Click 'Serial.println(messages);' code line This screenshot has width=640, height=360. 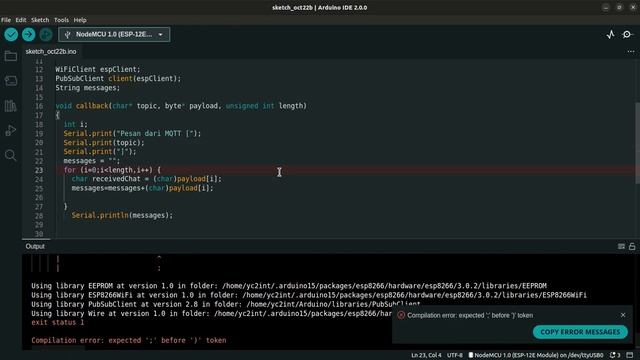tap(122, 216)
